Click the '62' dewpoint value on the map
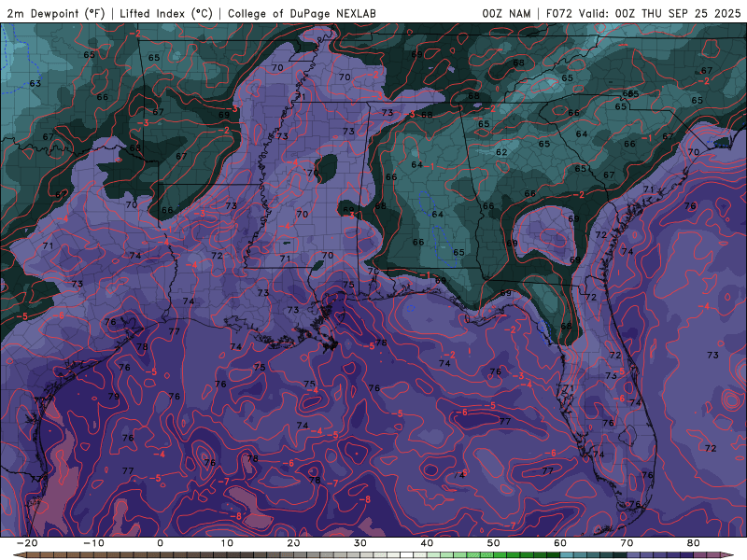The height and width of the screenshot is (560, 747). (501, 152)
